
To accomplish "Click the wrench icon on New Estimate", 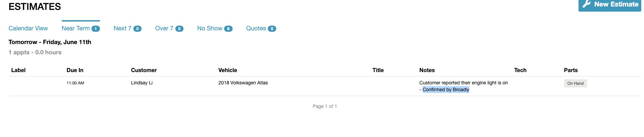I will coord(586,4).
